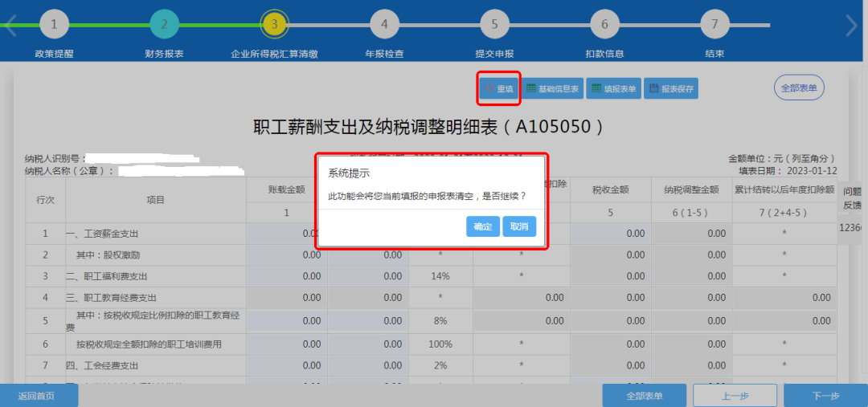Confirm the dialog with 确定
Image resolution: width=868 pixels, height=407 pixels.
(x=482, y=227)
